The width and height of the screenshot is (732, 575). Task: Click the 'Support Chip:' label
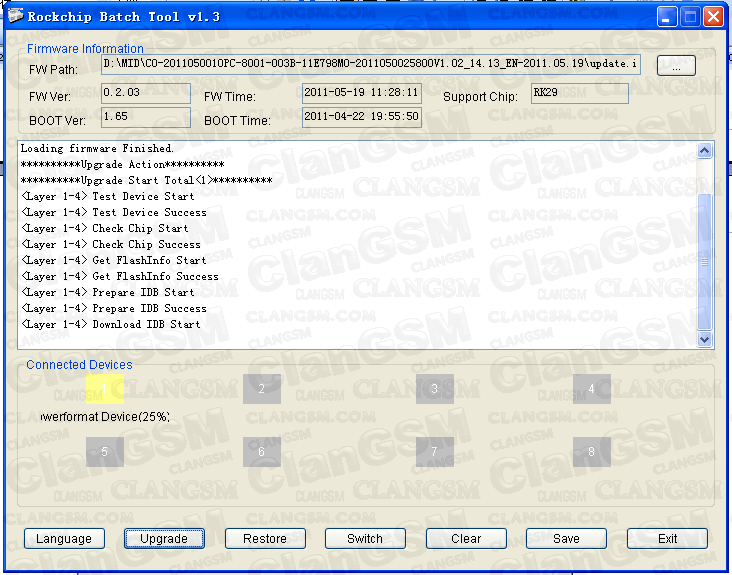coord(480,97)
